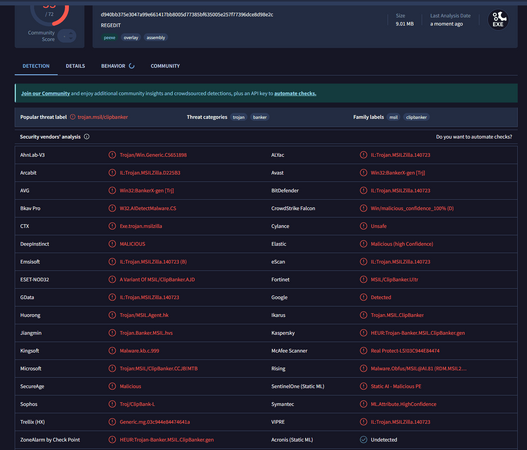Click the alert icon next to trojan.msil/clipbanker
The image size is (527, 450).
73,117
